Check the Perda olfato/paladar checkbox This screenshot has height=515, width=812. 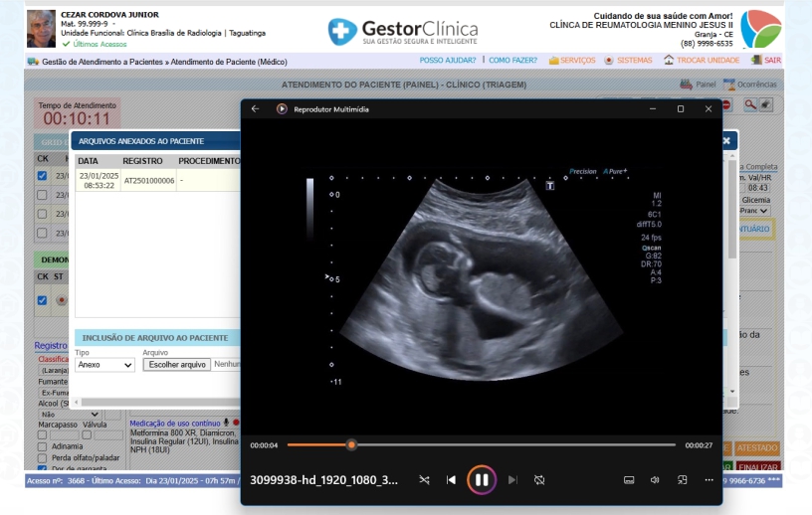click(x=42, y=457)
